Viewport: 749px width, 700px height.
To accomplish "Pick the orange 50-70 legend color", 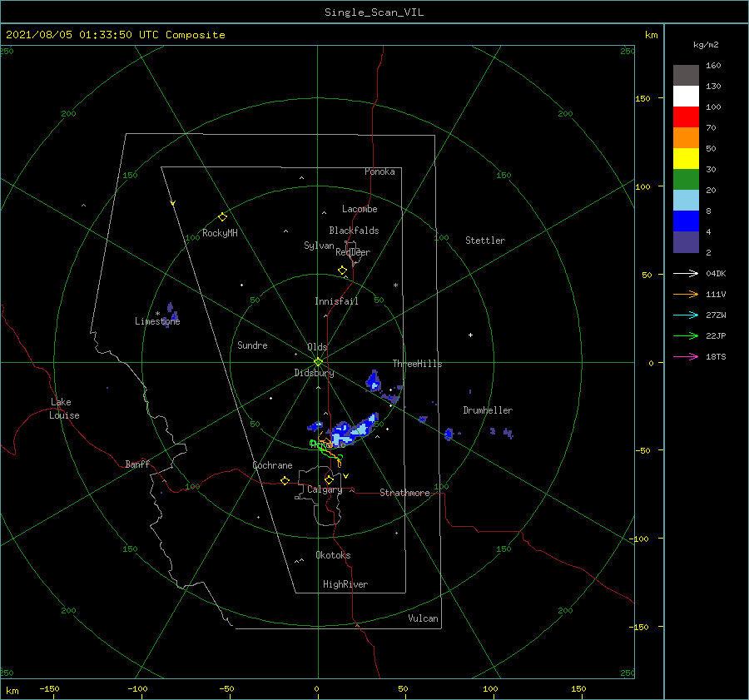I will (686, 138).
